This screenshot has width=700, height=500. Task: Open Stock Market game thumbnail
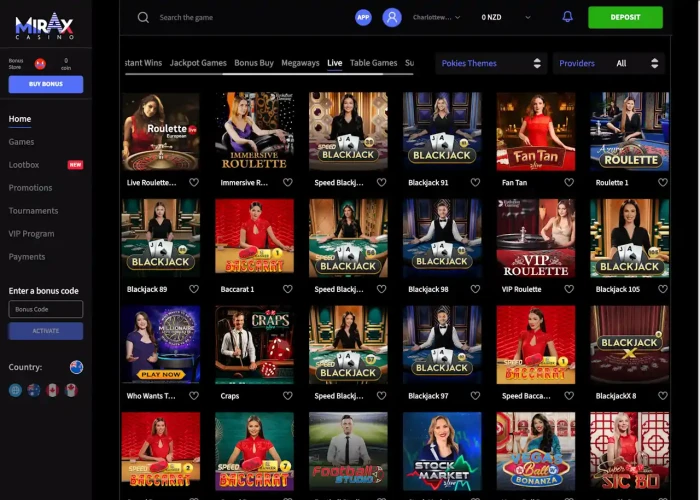(x=442, y=451)
